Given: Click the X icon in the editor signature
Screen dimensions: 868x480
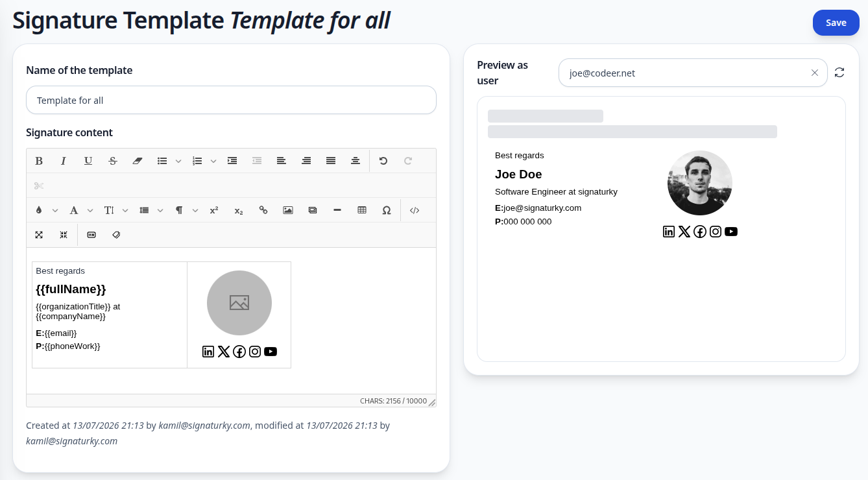Looking at the screenshot, I should 224,352.
